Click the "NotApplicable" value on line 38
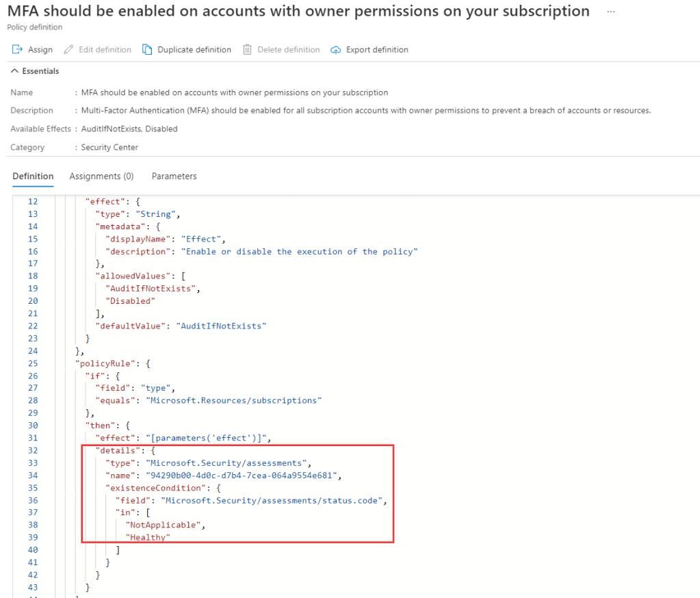The width and height of the screenshot is (700, 598). coord(164,525)
